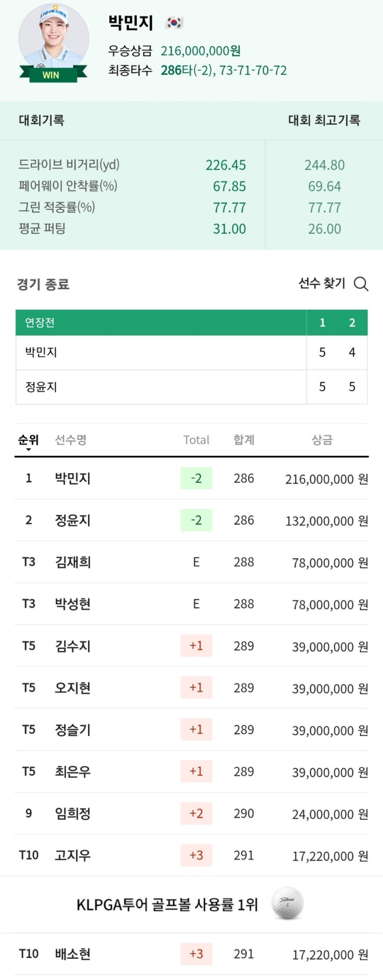This screenshot has width=383, height=980.
Task: Open player 김재희 row
Action: pyautogui.click(x=73, y=562)
